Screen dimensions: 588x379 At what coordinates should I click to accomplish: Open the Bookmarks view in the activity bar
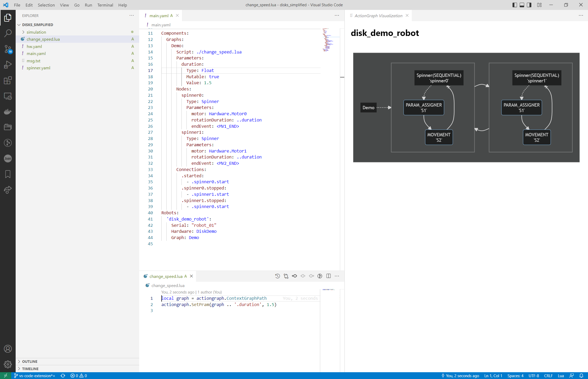coord(8,174)
